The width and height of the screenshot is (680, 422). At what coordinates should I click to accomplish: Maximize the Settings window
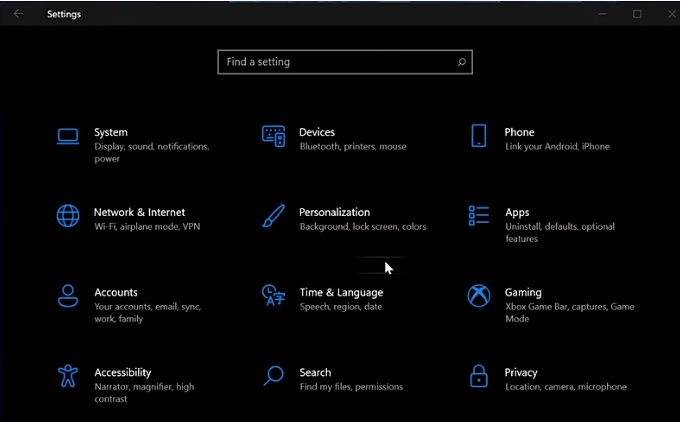point(637,14)
